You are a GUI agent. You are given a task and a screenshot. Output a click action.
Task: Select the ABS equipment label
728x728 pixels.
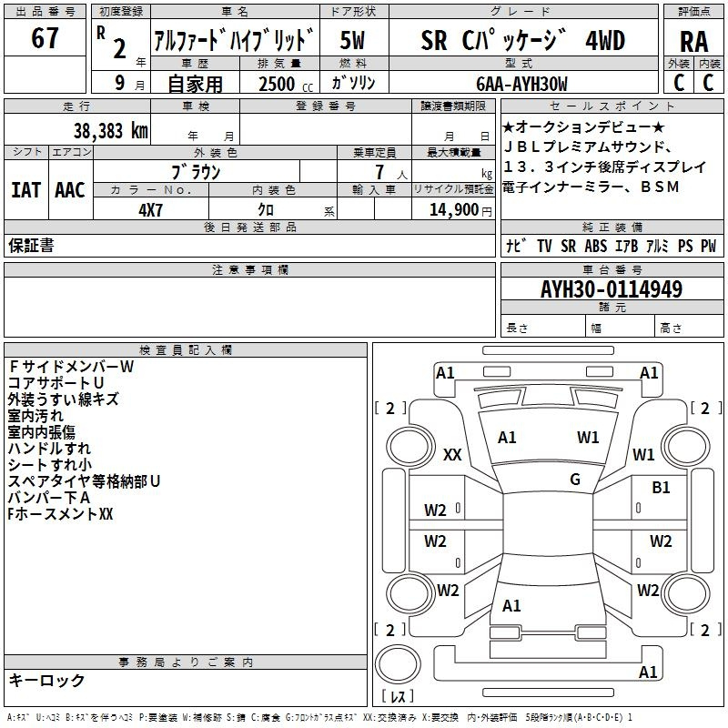pyautogui.click(x=595, y=246)
